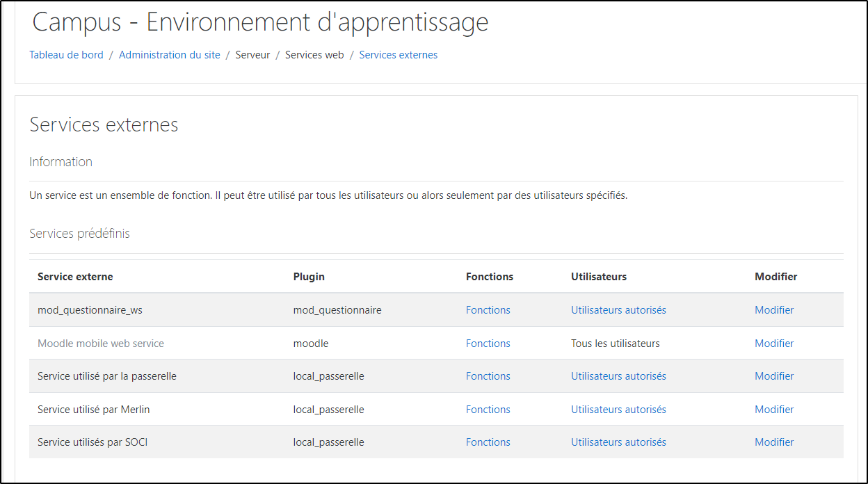Viewport: 868px width, 484px height.
Task: Open Utilisateurs autorisés for Merlin service
Action: point(618,410)
